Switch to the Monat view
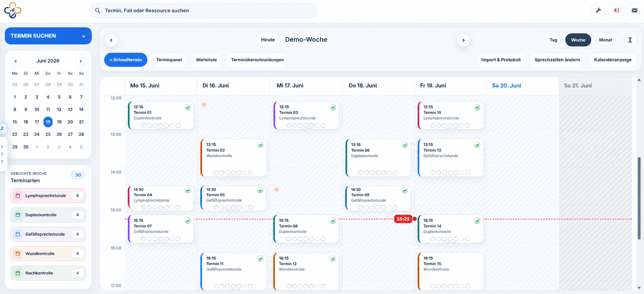644x294 pixels. click(x=606, y=40)
